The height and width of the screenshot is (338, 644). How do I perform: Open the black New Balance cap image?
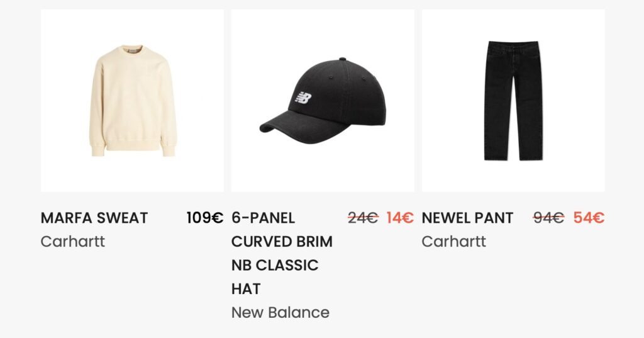[323, 101]
